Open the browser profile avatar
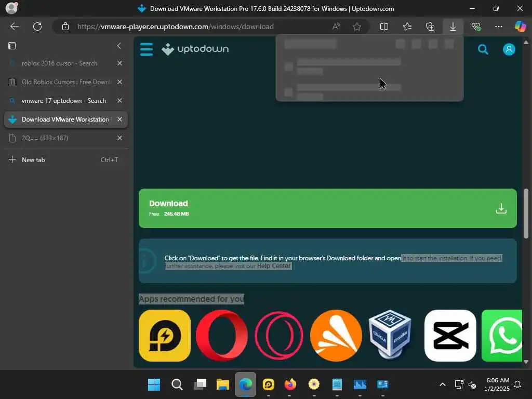The width and height of the screenshot is (532, 399). pyautogui.click(x=11, y=8)
